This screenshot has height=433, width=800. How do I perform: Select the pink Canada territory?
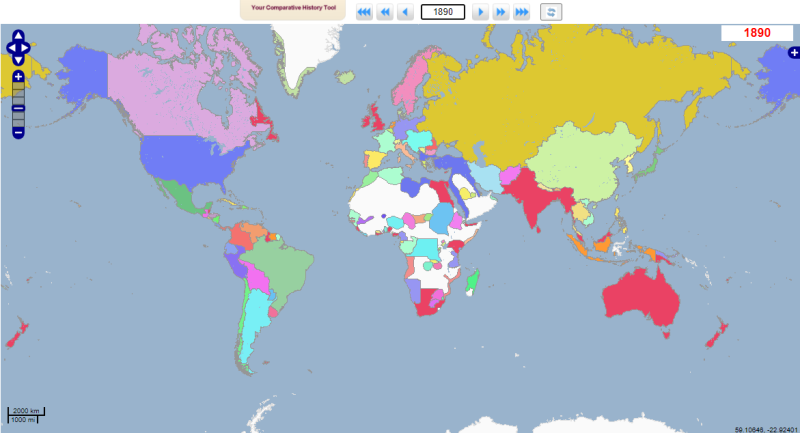[x=163, y=97]
